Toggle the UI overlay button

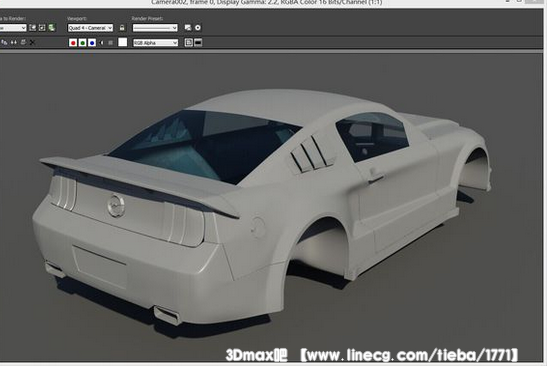pos(189,43)
